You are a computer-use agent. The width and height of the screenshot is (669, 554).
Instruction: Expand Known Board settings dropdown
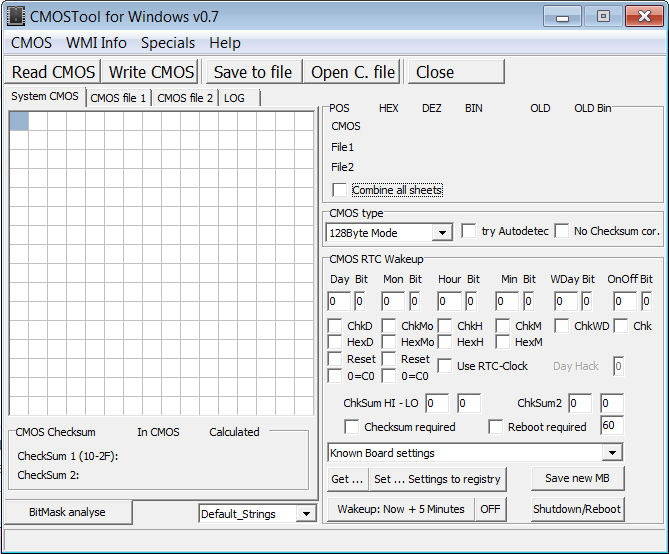click(612, 453)
